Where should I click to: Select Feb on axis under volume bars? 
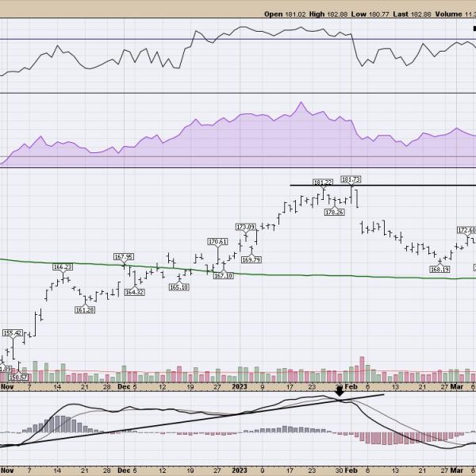pos(351,387)
